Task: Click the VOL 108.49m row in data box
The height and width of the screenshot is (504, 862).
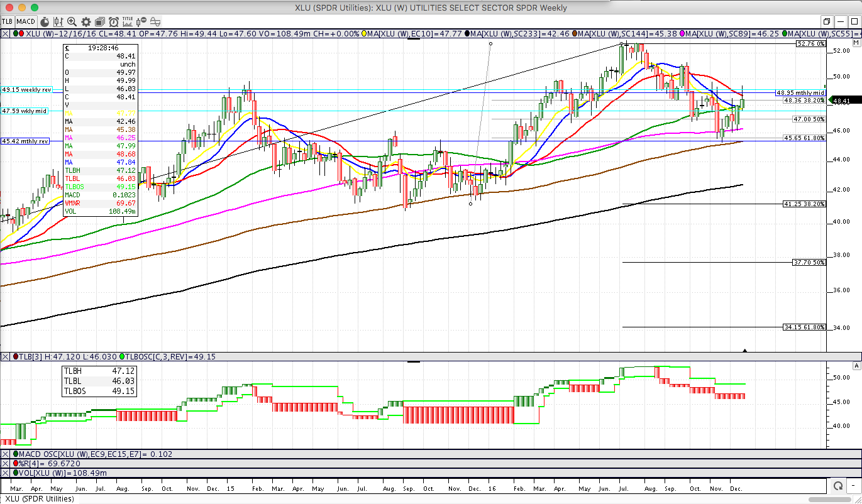Action: click(100, 211)
